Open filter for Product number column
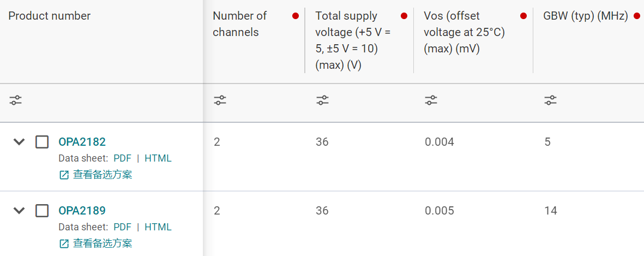Screen dimensions: 644x256 15,100
